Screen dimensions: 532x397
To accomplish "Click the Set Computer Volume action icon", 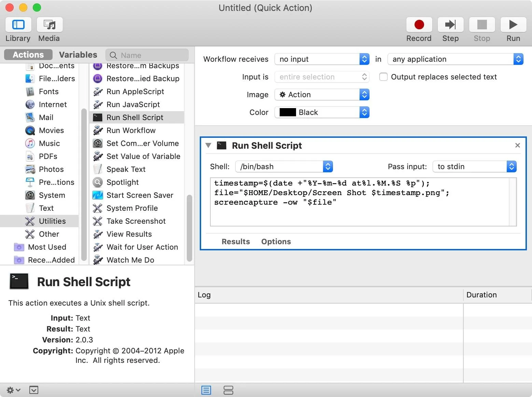I will (98, 143).
